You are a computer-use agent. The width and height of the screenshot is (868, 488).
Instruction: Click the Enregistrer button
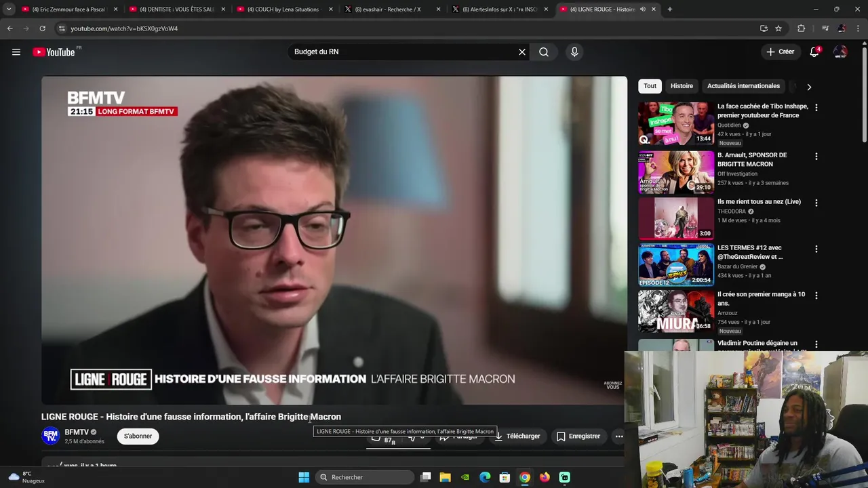click(578, 436)
